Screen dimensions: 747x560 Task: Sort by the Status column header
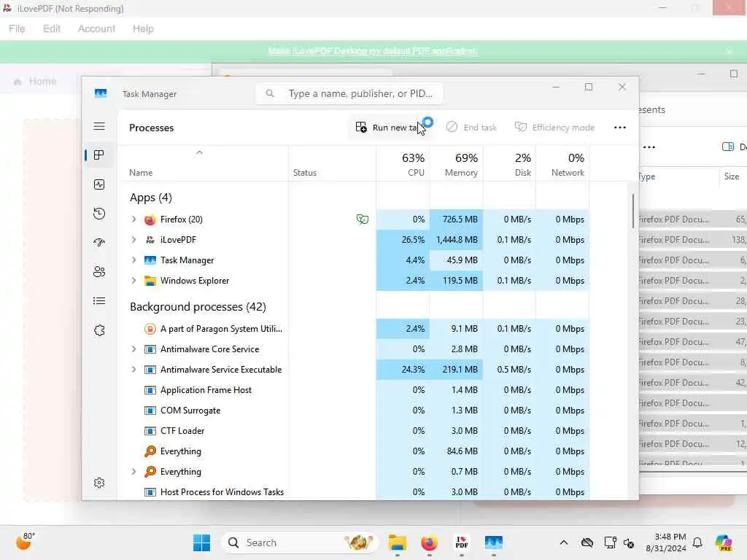[x=332, y=164]
